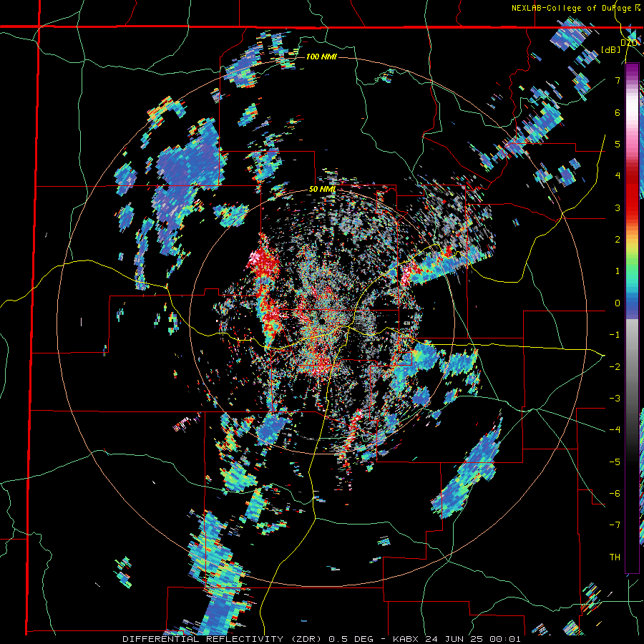The height and width of the screenshot is (644, 644).
Task: Click the KABX station identifier in caption
Action: click(404, 639)
